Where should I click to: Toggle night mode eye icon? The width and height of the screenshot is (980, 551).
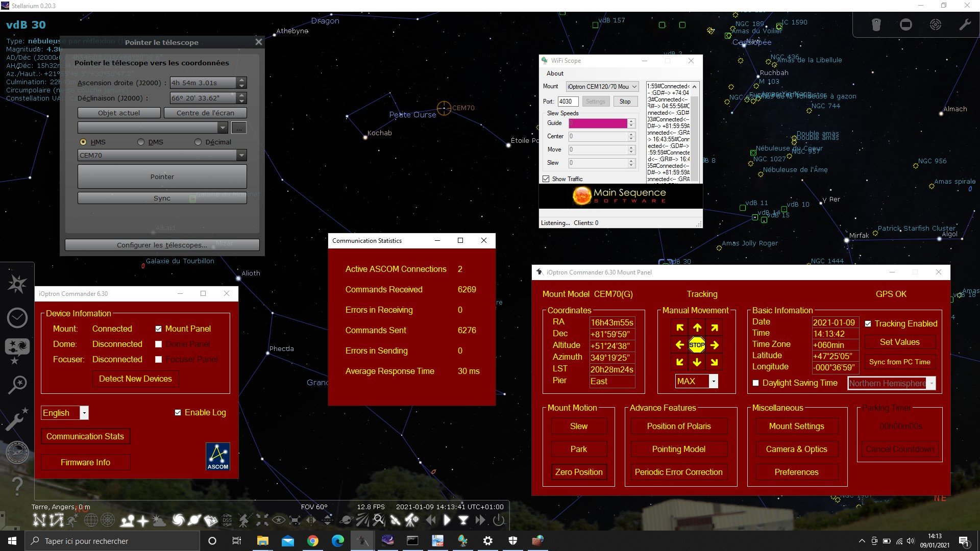coord(279,520)
